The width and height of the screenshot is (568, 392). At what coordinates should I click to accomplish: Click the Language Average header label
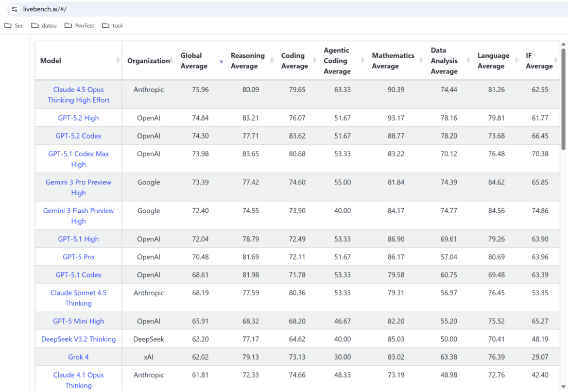tap(493, 60)
